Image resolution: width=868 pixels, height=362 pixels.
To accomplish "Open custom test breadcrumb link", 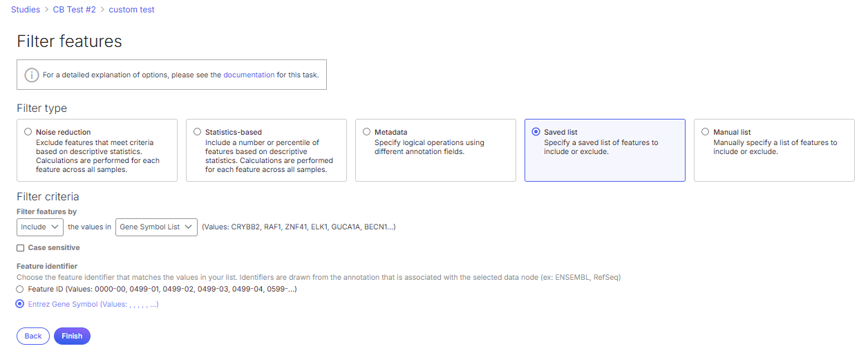I will click(x=132, y=10).
